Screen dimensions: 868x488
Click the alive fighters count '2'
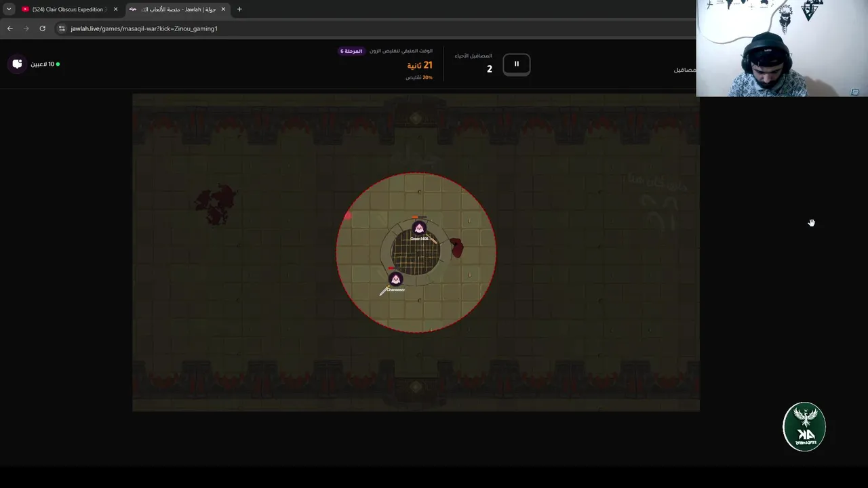click(489, 69)
